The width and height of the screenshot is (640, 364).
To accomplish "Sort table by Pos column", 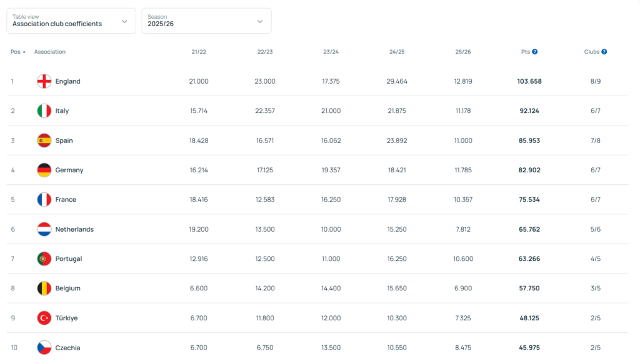I will pyautogui.click(x=17, y=52).
